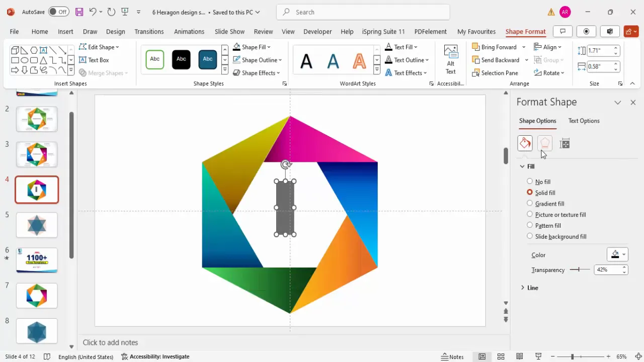Close the Format Shape pane
This screenshot has height=362, width=644.
[633, 102]
